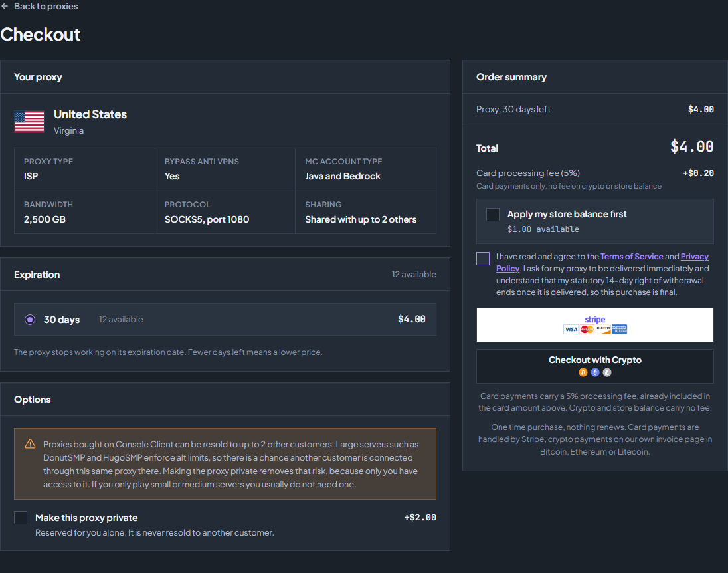Click Checkout with Crypto button
This screenshot has height=573, width=728.
click(594, 366)
